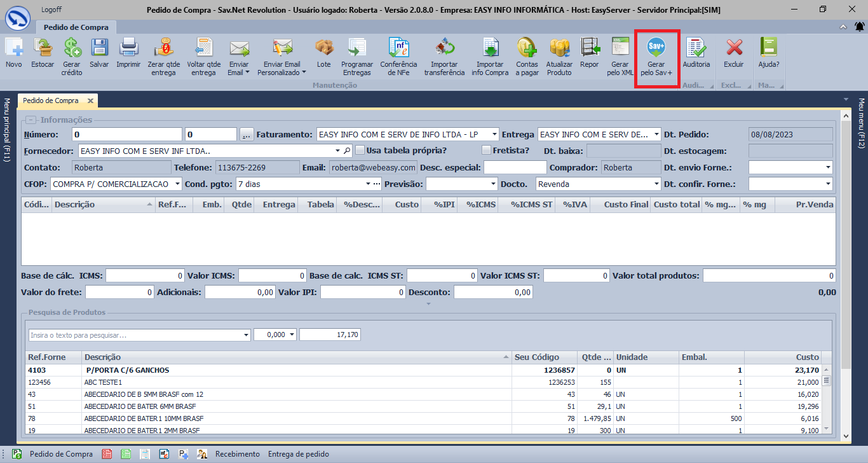Click the green list icon in bottom bar
The image size is (868, 463).
pyautogui.click(x=126, y=454)
